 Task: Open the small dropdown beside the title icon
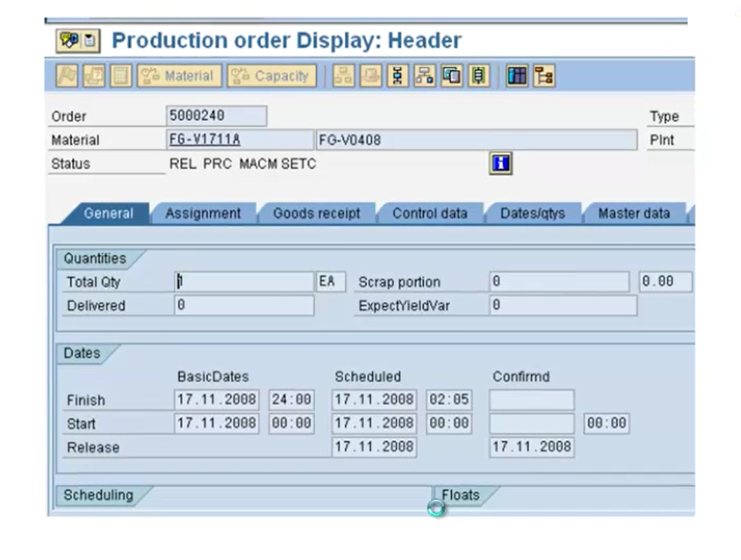pyautogui.click(x=90, y=41)
